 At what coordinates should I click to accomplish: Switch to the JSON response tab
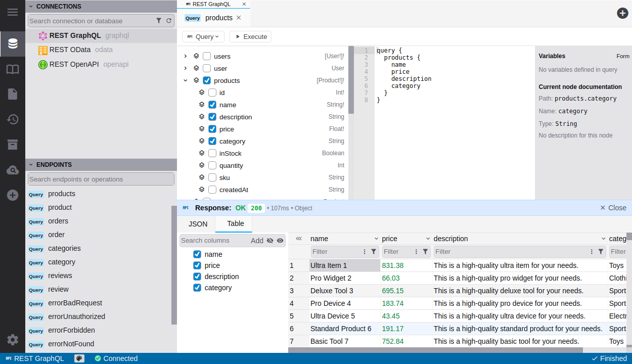tap(197, 223)
